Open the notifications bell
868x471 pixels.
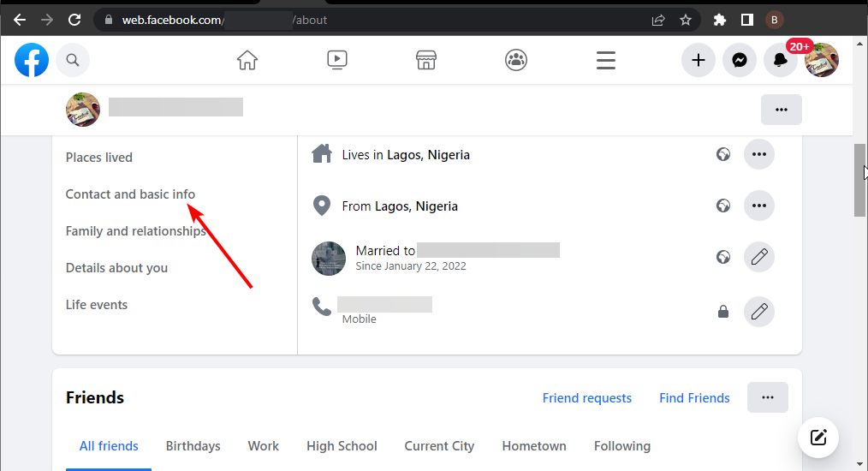coord(781,60)
